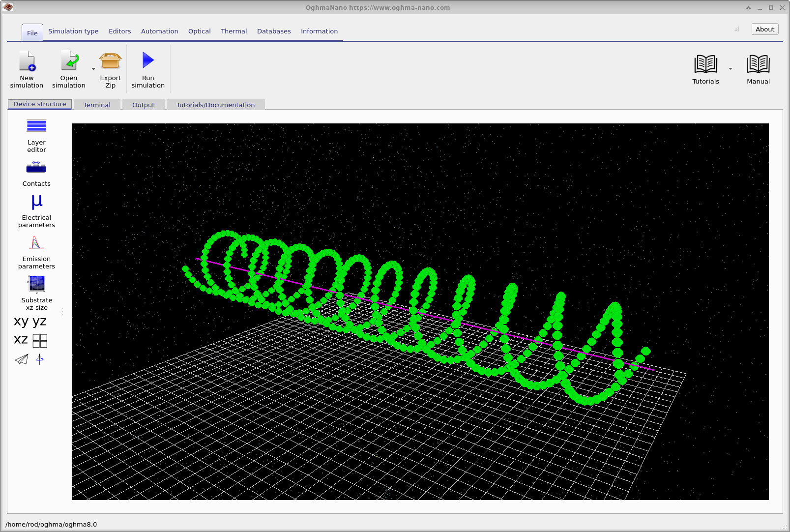Viewport: 790px width, 532px height.
Task: Click the OghmaNano app icon in title bar
Action: click(x=8, y=7)
